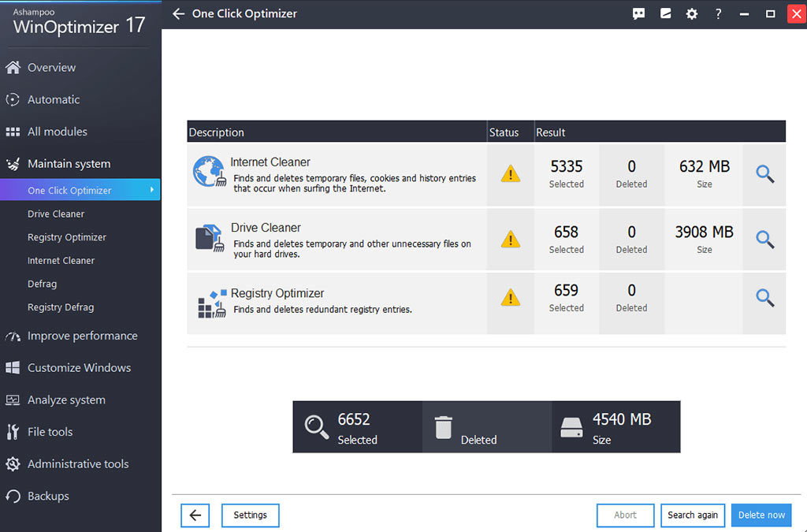This screenshot has width=807, height=532.
Task: Open the Overview page in sidebar
Action: pyautogui.click(x=51, y=68)
